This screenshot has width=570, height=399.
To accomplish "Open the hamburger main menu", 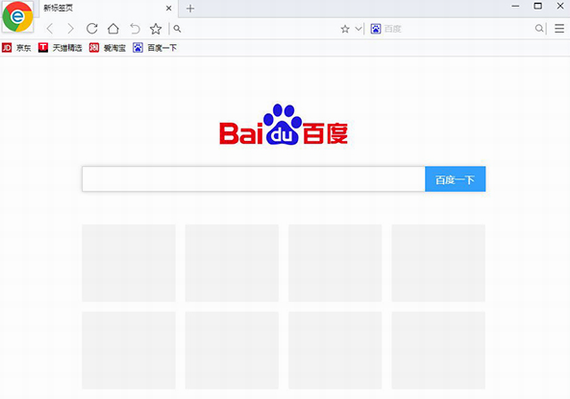I will pyautogui.click(x=559, y=28).
